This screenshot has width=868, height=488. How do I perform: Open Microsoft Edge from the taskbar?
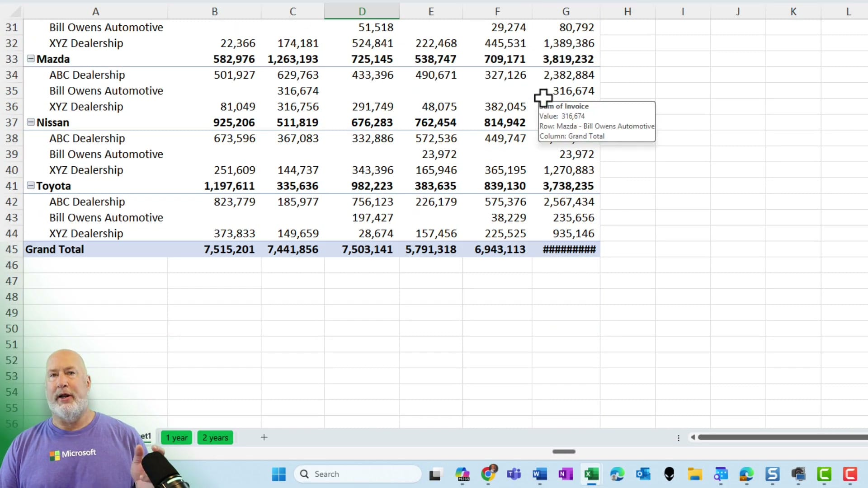click(x=617, y=474)
